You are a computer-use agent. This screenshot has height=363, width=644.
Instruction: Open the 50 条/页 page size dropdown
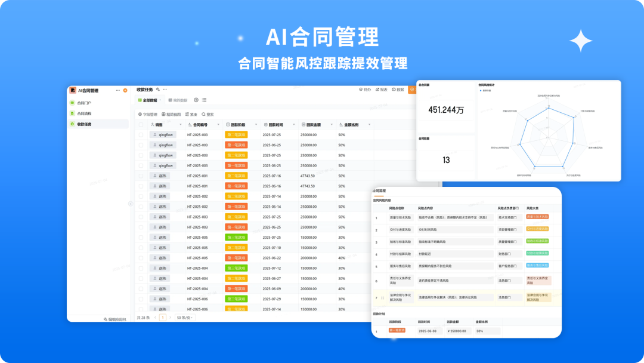coord(184,318)
